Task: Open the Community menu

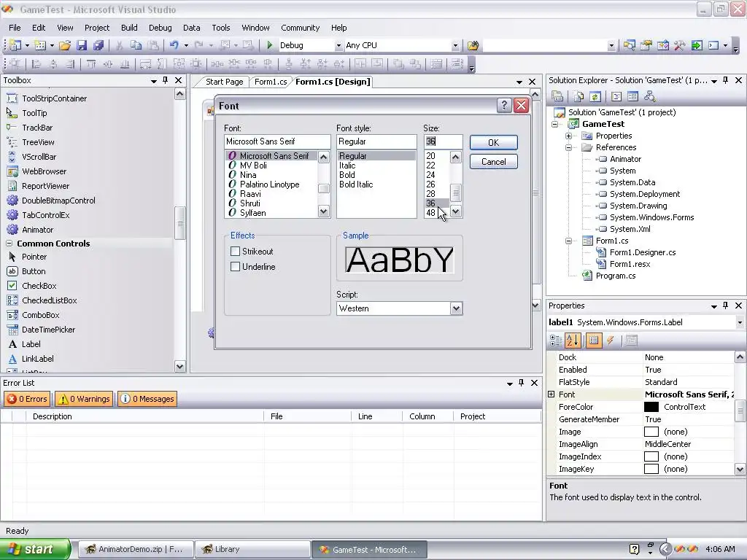Action: pyautogui.click(x=300, y=28)
